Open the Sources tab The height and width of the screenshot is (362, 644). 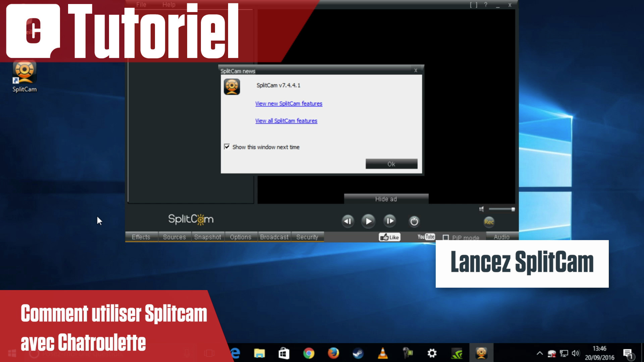pyautogui.click(x=174, y=237)
